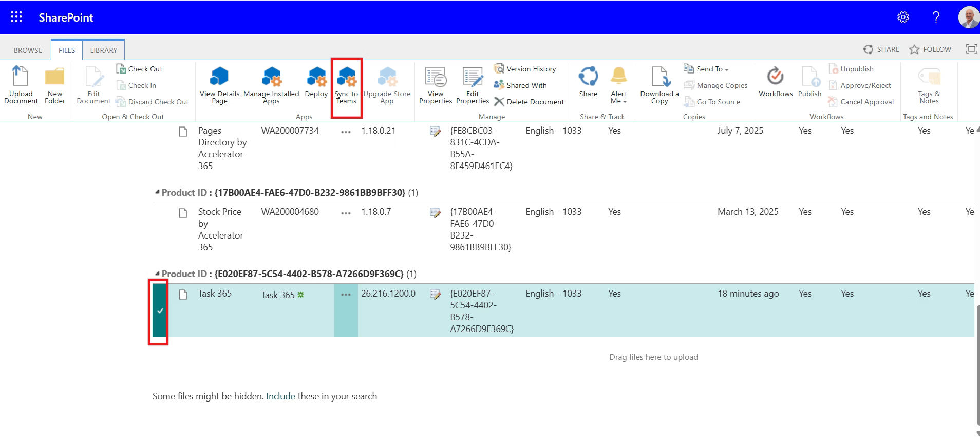The image size is (980, 437).
Task: Open the ellipsis menu for Task 365
Action: [346, 295]
